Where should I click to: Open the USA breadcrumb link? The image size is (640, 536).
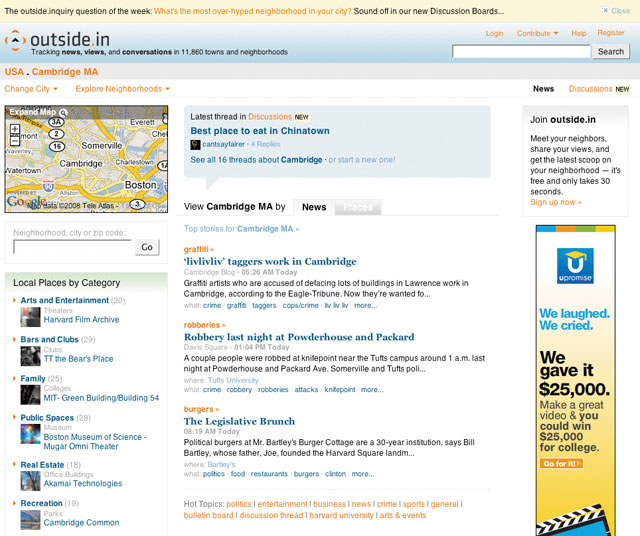pyautogui.click(x=14, y=72)
